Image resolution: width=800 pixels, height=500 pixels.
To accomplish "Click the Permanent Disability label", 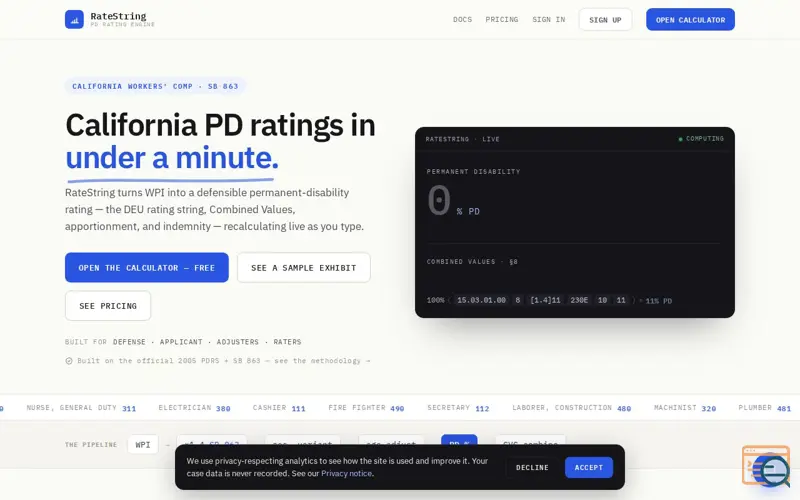I will click(x=473, y=171).
